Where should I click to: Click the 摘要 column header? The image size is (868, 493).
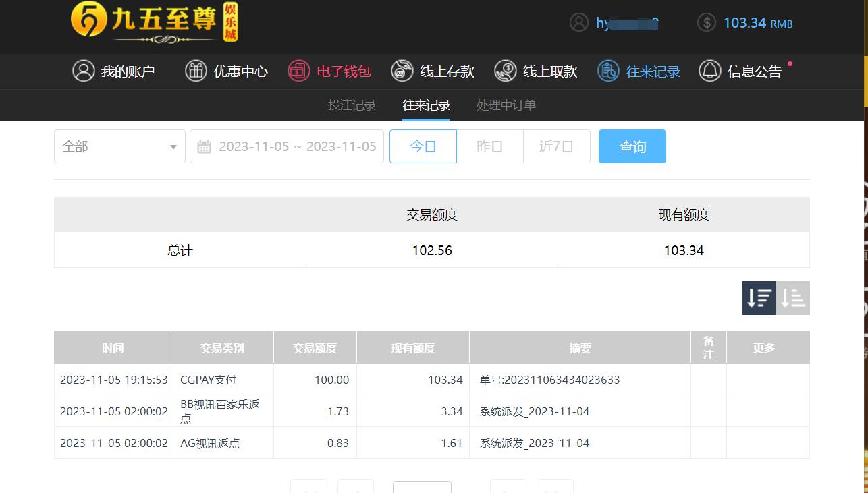click(580, 348)
